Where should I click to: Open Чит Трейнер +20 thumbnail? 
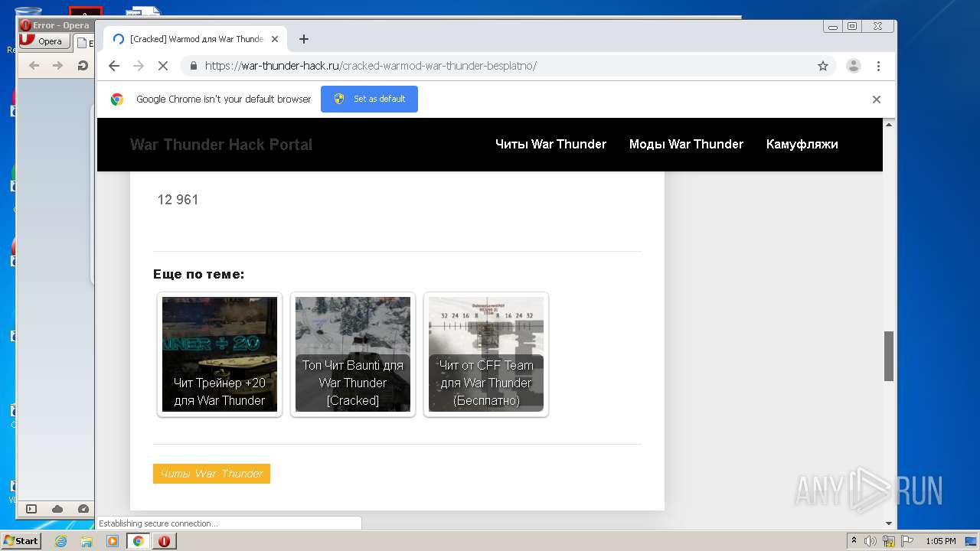click(x=220, y=354)
